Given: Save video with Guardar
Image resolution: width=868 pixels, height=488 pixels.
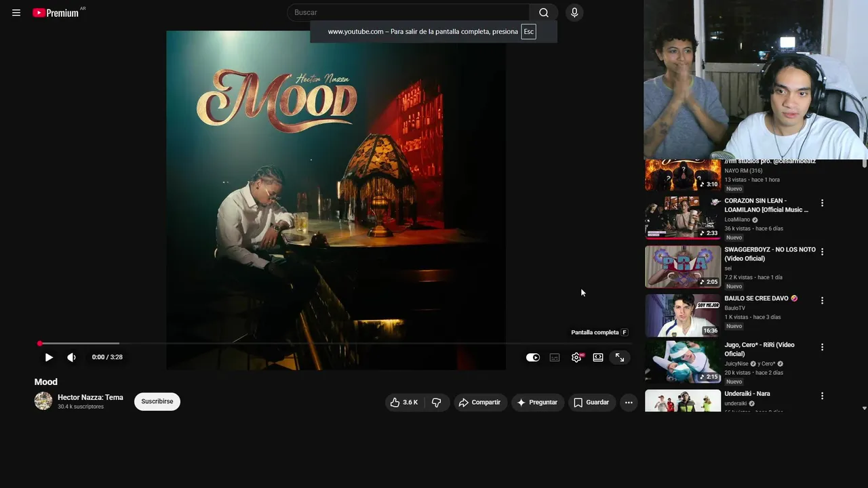Looking at the screenshot, I should pos(592,403).
